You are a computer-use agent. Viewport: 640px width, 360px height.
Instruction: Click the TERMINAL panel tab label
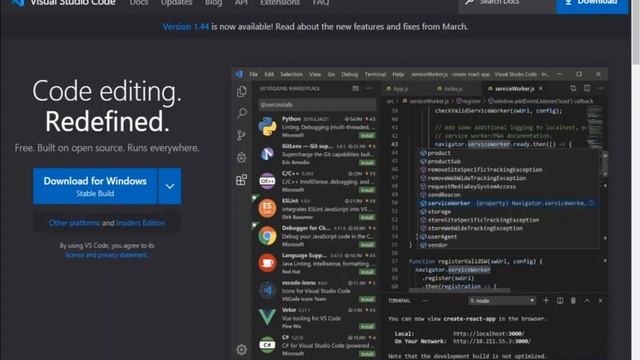click(399, 300)
